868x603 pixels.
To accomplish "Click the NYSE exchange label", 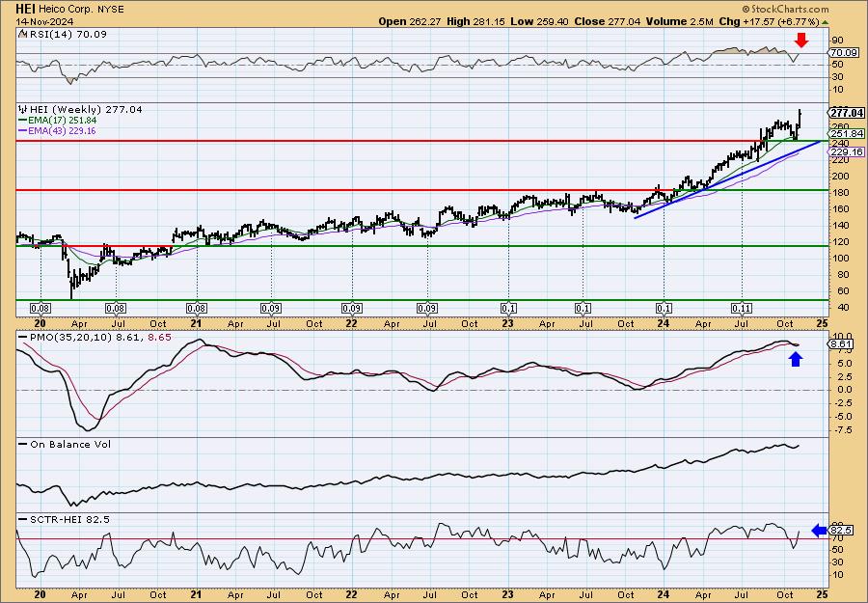I will pyautogui.click(x=110, y=9).
